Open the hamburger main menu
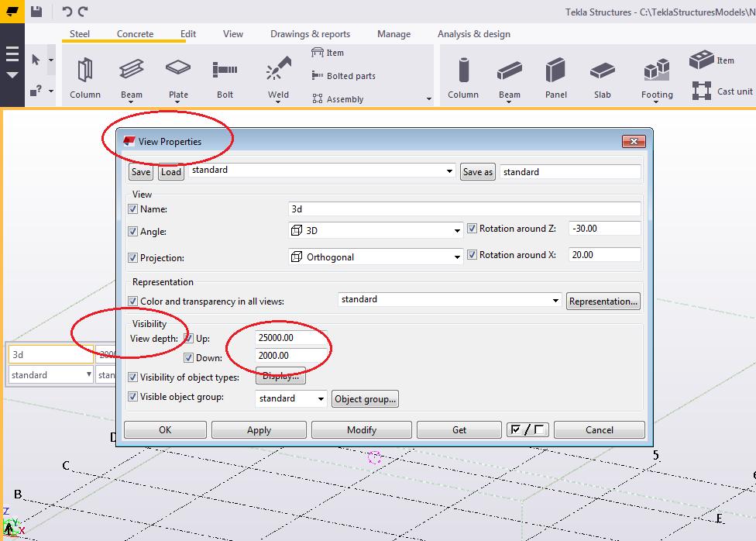 pos(12,53)
